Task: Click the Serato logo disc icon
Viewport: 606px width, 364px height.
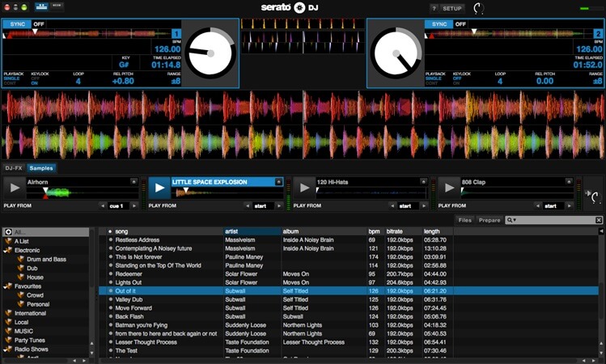Action: point(299,7)
